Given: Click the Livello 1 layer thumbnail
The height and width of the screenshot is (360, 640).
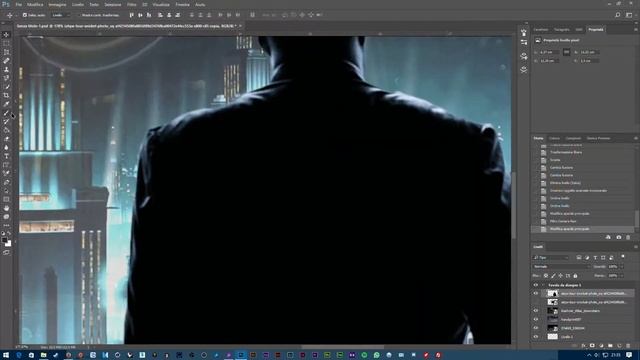Looking at the screenshot, I should [x=552, y=337].
